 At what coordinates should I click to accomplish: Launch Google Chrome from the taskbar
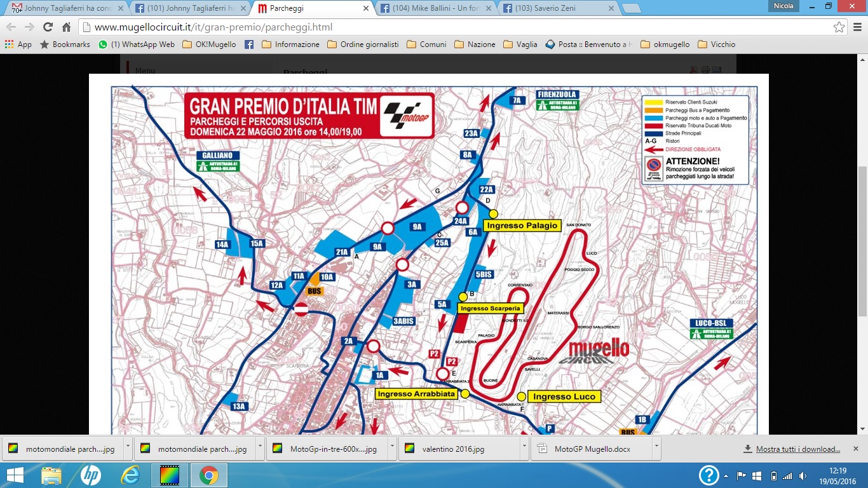(208, 475)
